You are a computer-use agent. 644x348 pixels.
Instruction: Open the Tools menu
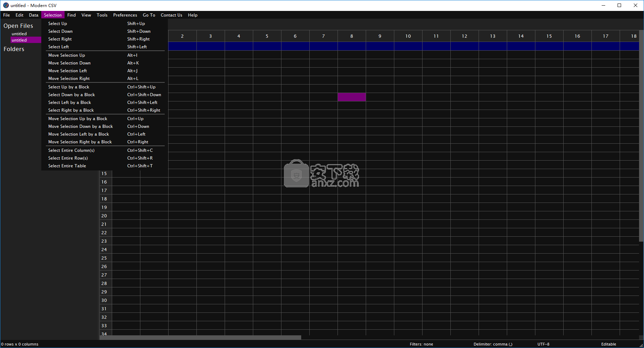click(x=102, y=15)
